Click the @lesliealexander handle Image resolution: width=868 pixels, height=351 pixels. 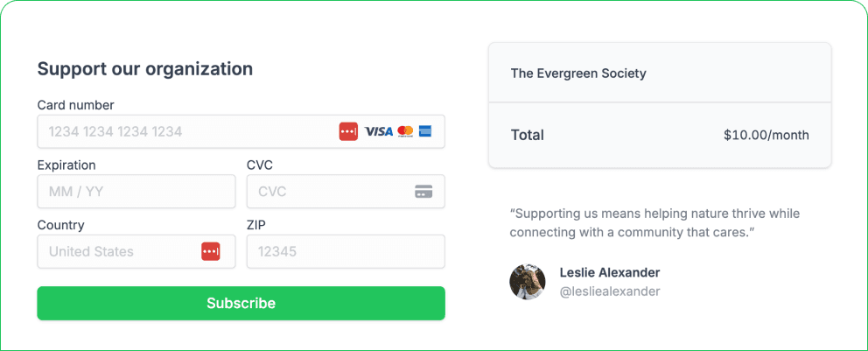[610, 291]
